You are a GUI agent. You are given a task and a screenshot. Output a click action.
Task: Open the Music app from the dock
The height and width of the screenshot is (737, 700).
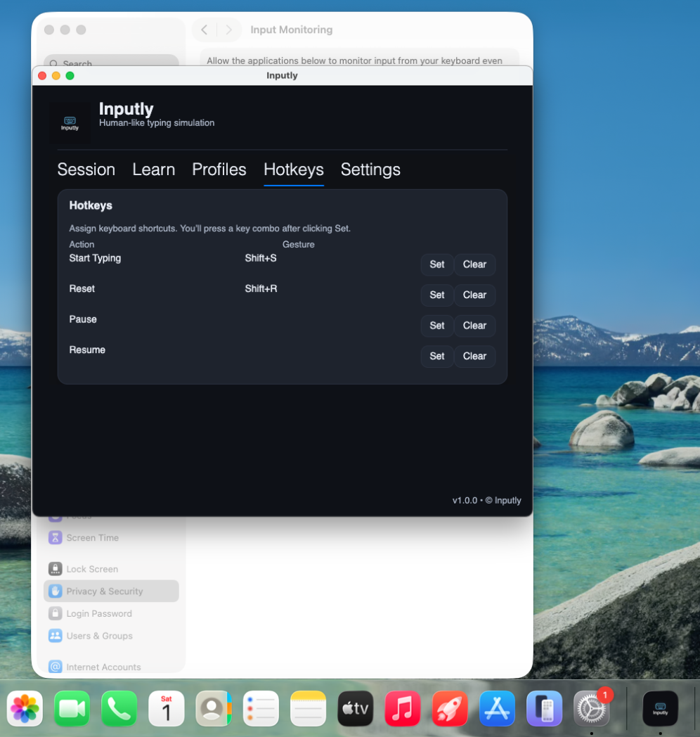(x=403, y=707)
